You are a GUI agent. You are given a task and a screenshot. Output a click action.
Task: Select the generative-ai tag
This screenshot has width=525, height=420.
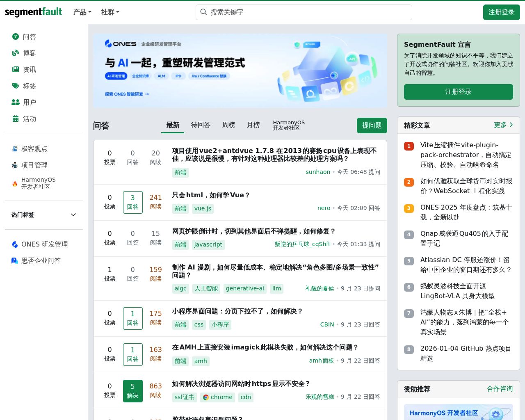tap(245, 289)
